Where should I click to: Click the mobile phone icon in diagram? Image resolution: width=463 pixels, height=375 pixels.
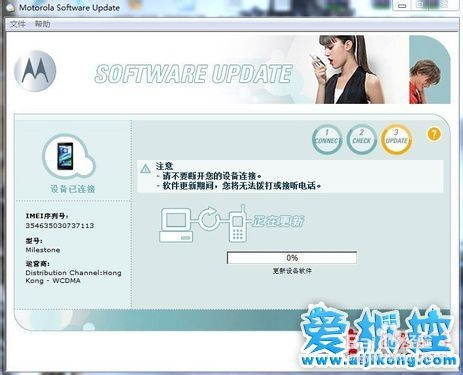tap(238, 223)
